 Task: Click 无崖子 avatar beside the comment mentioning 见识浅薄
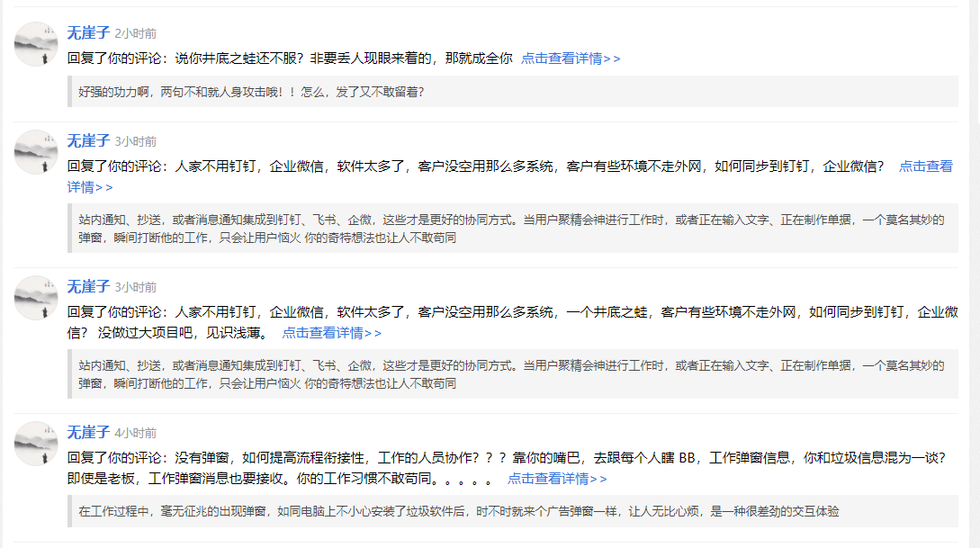tap(36, 298)
